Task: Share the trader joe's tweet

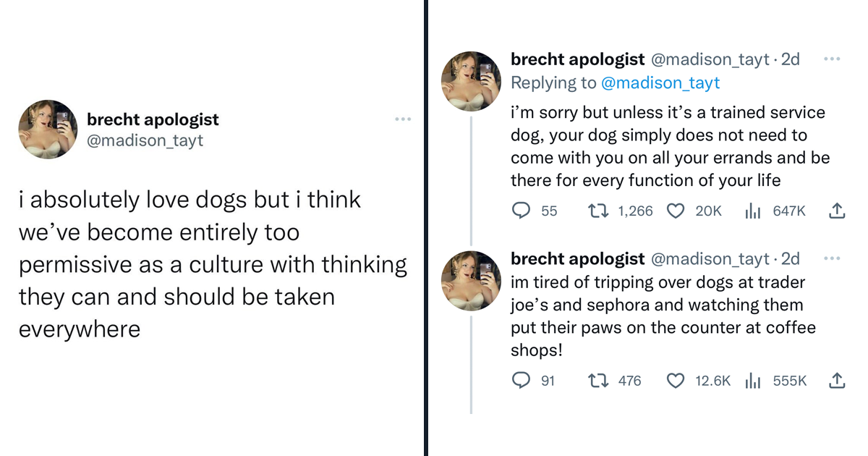Action: coord(837,380)
